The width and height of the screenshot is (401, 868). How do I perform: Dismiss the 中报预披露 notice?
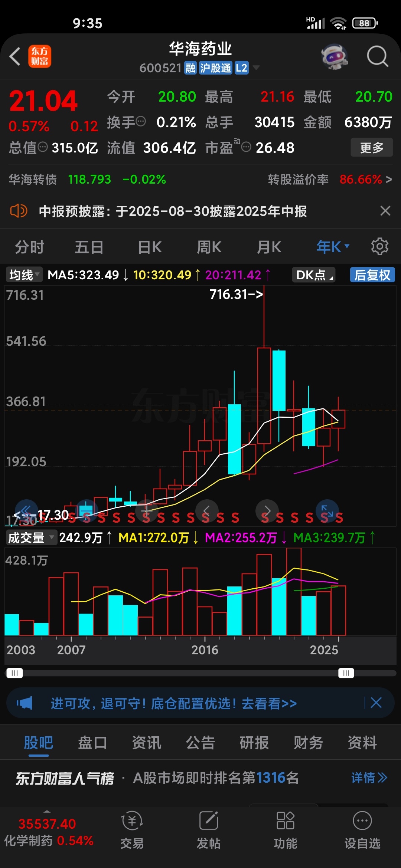tap(385, 211)
